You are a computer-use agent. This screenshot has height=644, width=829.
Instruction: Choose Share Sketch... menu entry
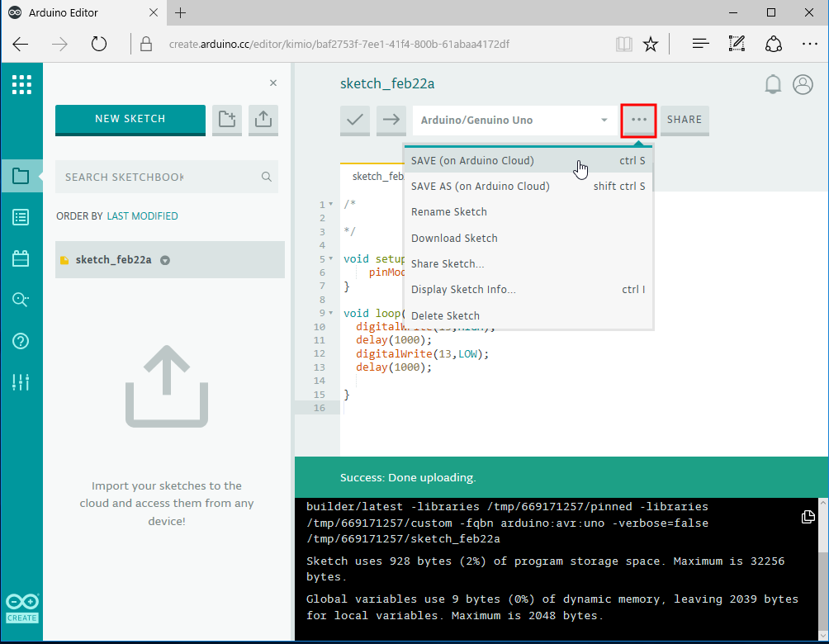pyautogui.click(x=528, y=264)
